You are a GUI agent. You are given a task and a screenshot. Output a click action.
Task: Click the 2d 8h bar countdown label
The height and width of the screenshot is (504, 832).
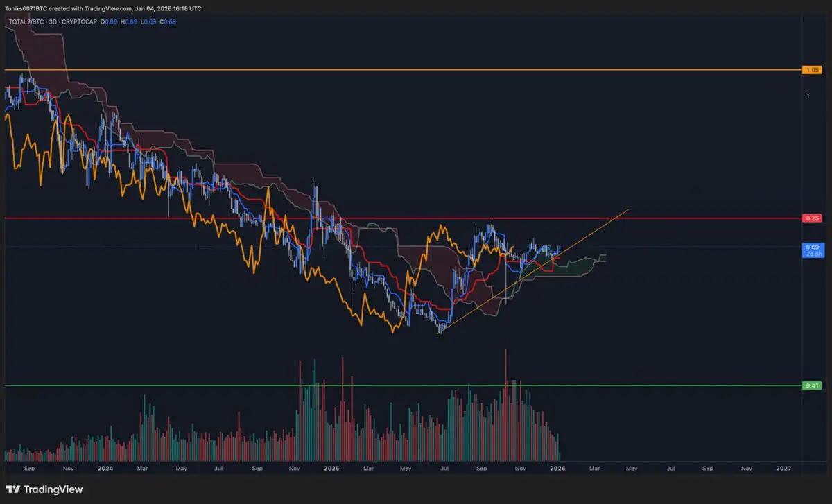813,254
